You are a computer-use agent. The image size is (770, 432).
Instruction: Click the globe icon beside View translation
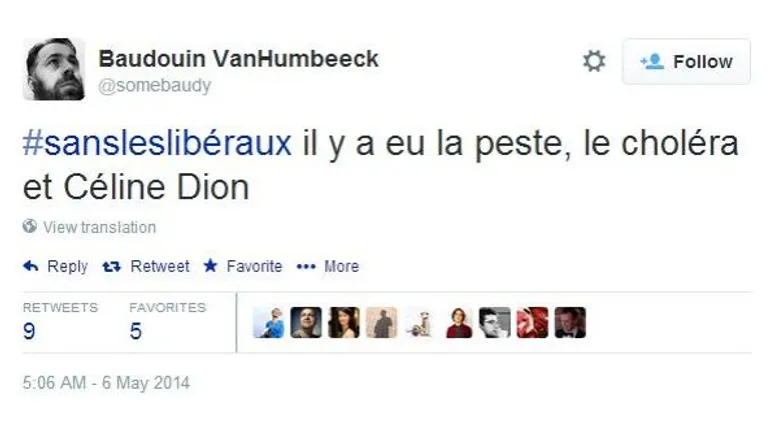[29, 226]
